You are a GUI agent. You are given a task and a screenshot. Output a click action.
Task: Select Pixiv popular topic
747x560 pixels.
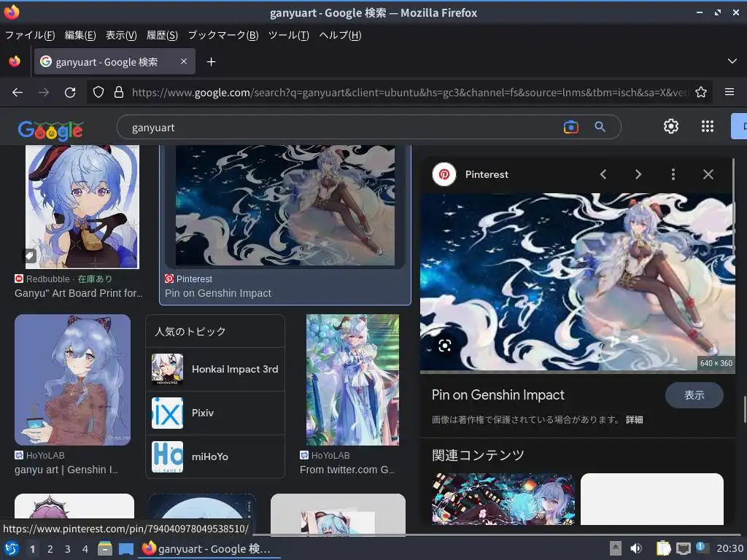click(x=215, y=413)
